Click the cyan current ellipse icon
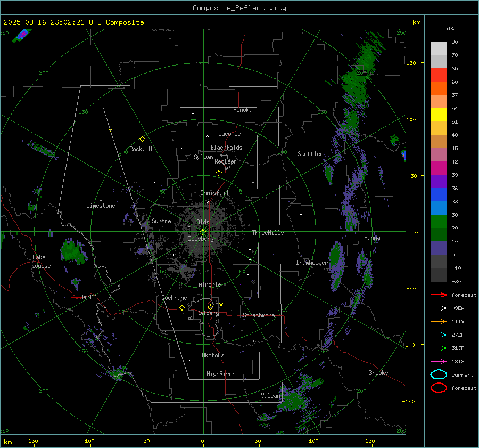The width and height of the screenshot is (479, 448). [439, 374]
